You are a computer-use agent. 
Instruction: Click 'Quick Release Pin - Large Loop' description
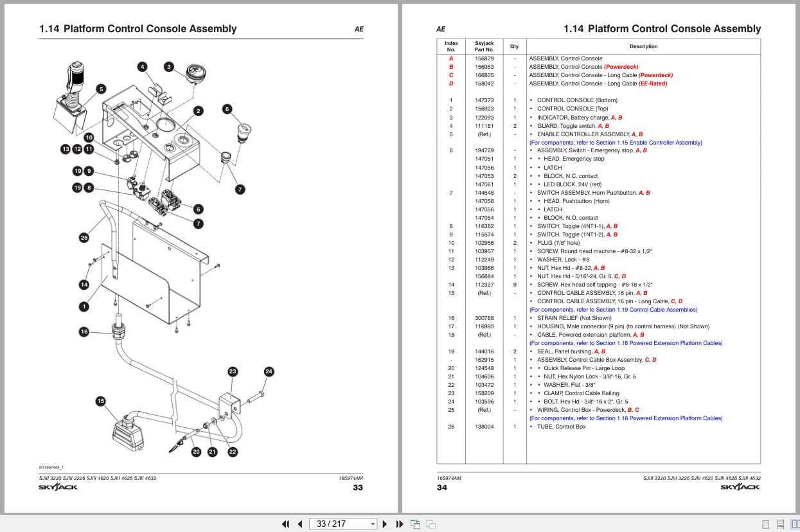[x=584, y=368]
